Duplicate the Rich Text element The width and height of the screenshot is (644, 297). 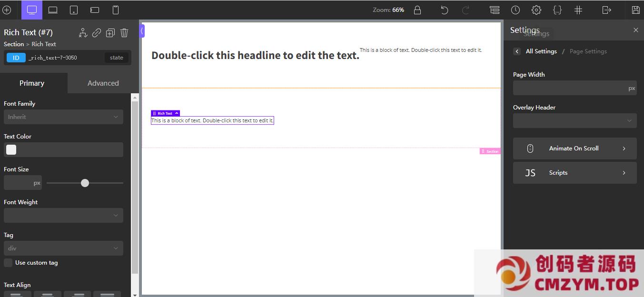pyautogui.click(x=110, y=33)
